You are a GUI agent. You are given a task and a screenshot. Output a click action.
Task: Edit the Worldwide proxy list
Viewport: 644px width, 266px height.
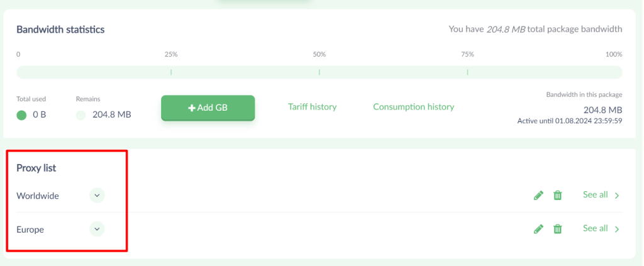[x=538, y=196]
